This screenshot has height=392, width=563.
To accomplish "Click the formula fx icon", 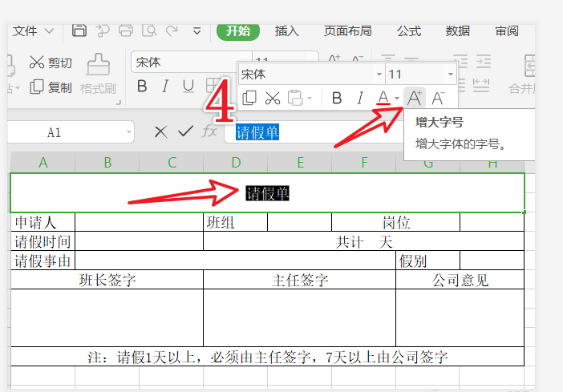I will coord(209,131).
